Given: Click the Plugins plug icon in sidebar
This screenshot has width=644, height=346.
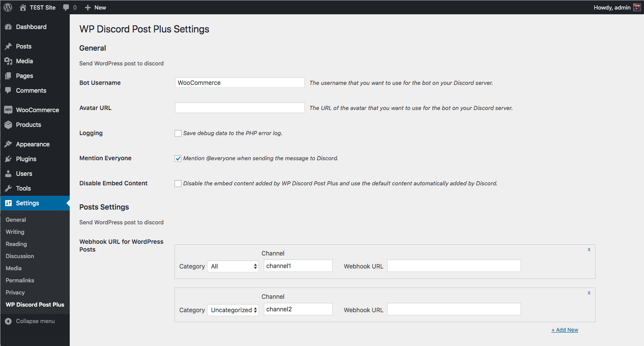Looking at the screenshot, I should (x=8, y=159).
